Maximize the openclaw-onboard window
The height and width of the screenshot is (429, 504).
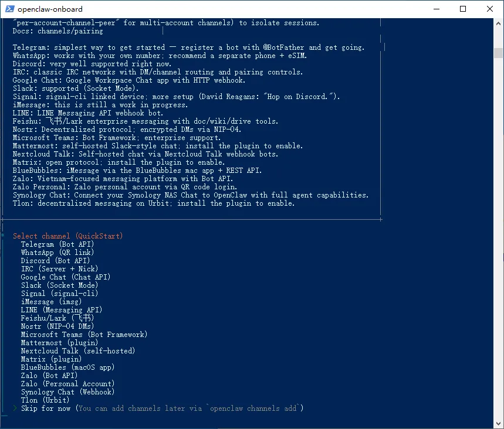pos(463,9)
